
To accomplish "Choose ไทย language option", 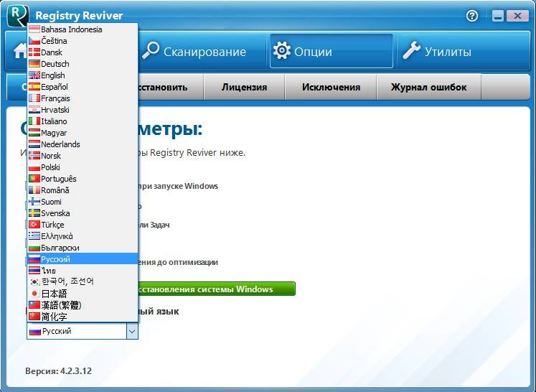I will pos(83,271).
